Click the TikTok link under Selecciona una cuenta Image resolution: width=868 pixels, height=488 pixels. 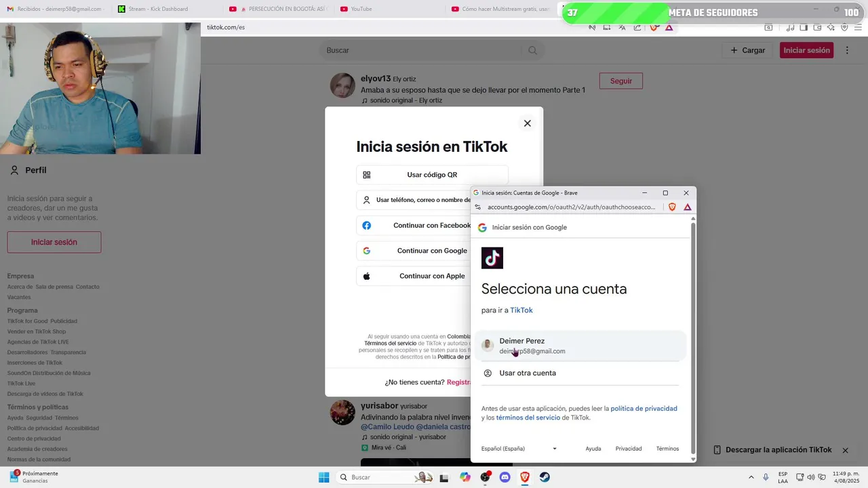521,310
